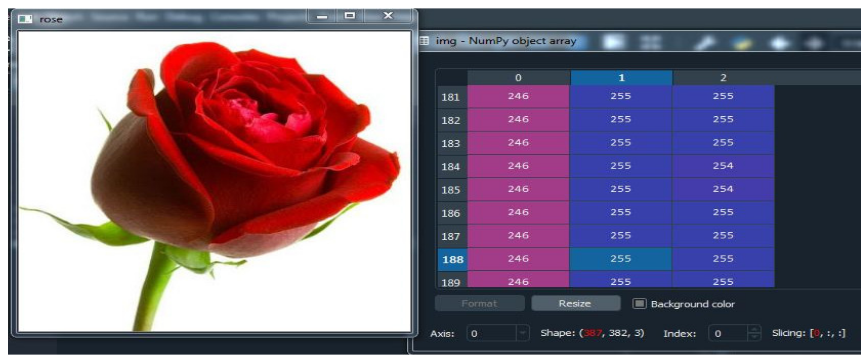Select column header 0
868x363 pixels.
coord(519,78)
